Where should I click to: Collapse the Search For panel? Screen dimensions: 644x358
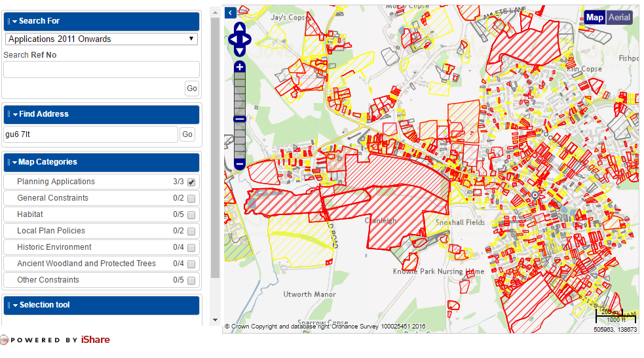(x=15, y=22)
